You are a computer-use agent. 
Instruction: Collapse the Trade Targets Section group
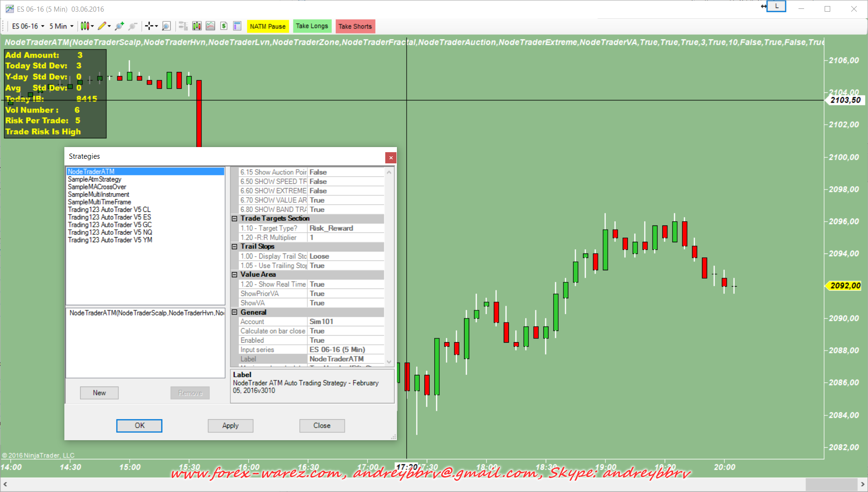tap(235, 218)
